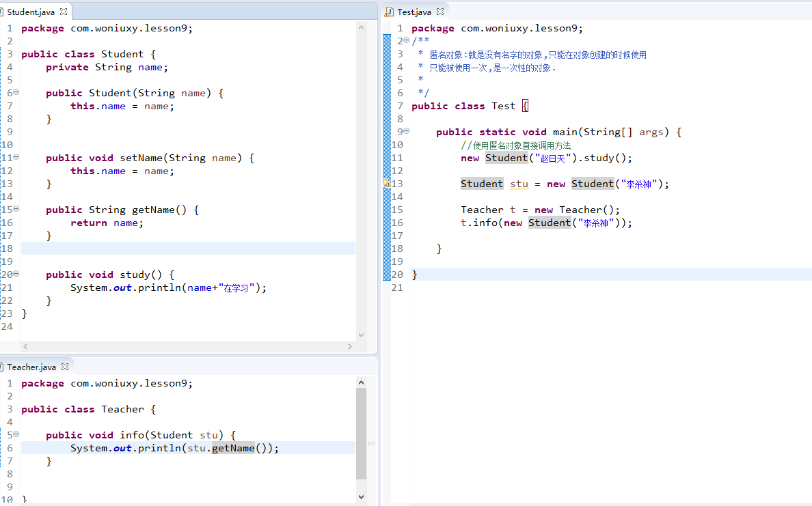Switch to the Student.java tab

pos(31,12)
